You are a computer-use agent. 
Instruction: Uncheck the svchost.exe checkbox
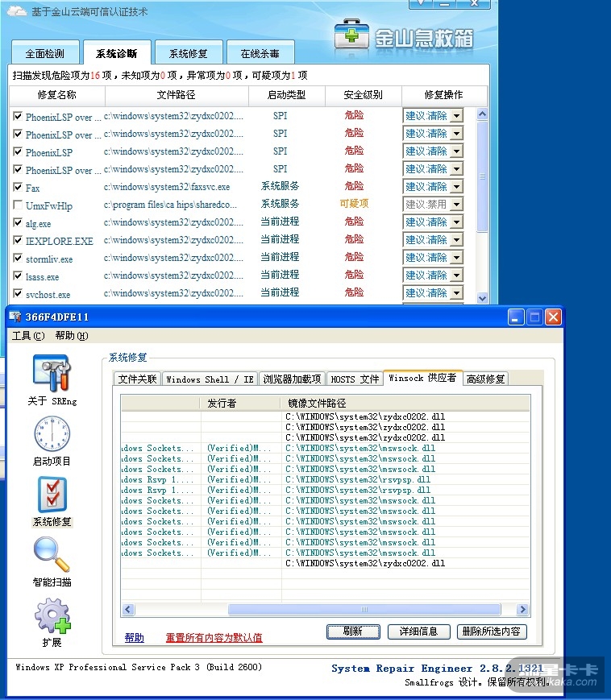click(18, 293)
